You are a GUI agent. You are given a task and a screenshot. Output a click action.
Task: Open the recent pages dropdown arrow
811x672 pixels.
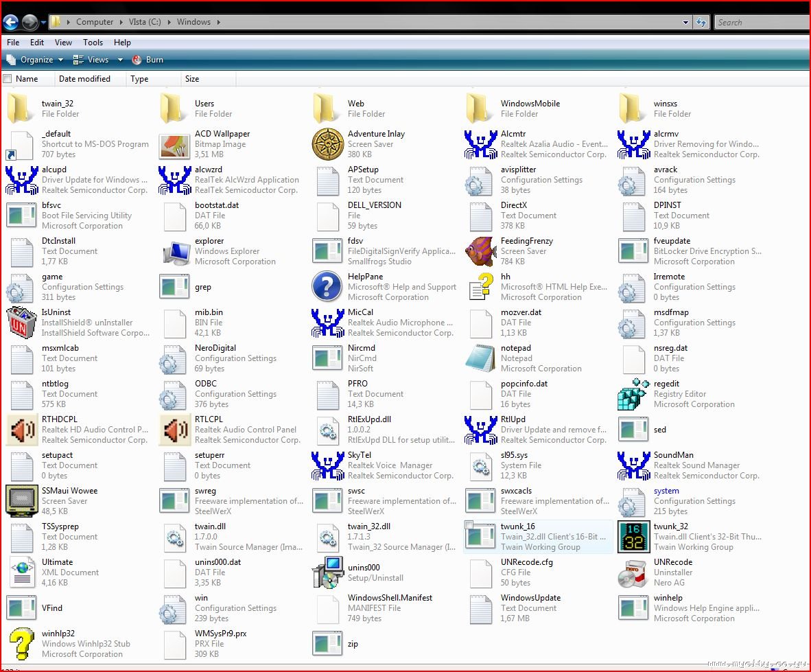(x=43, y=22)
